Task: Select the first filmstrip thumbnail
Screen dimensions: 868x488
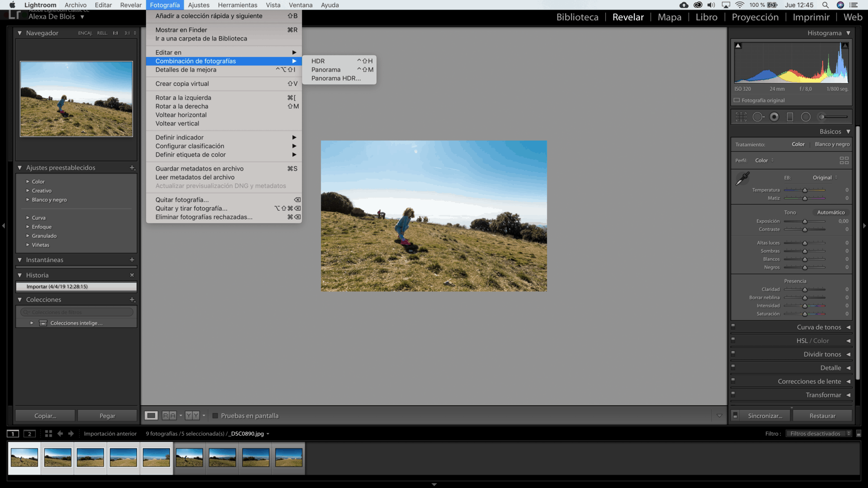Action: coord(24,457)
